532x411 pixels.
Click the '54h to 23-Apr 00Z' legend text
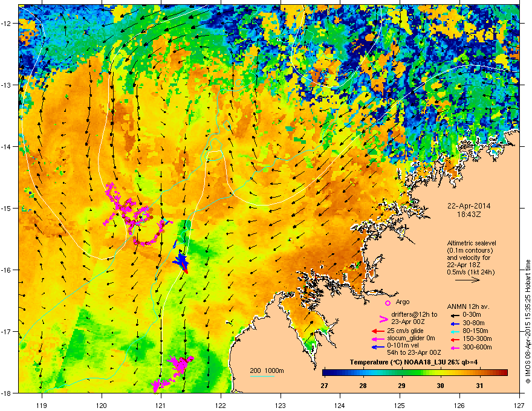(414, 352)
